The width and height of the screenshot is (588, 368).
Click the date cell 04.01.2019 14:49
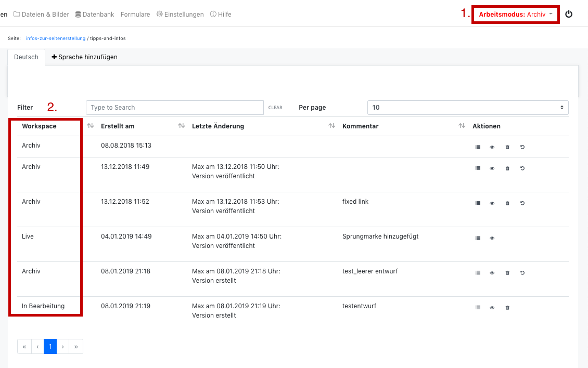tap(126, 236)
